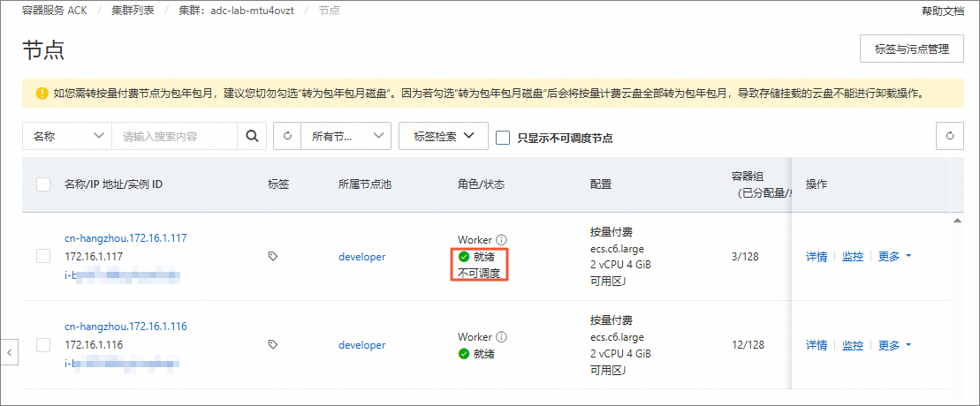The image size is (980, 406).
Task: Click 3/128 pod count cell
Action: [745, 256]
